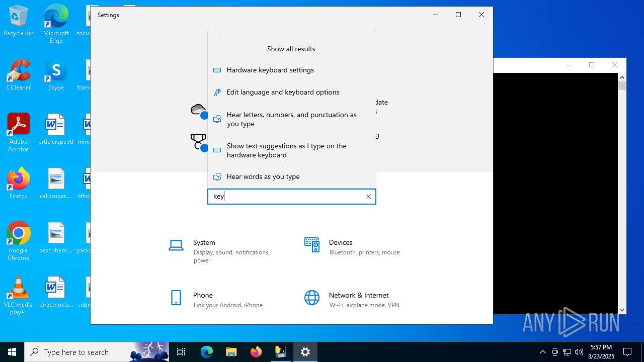Select articlerape.rtf desktop file

[x=56, y=130]
